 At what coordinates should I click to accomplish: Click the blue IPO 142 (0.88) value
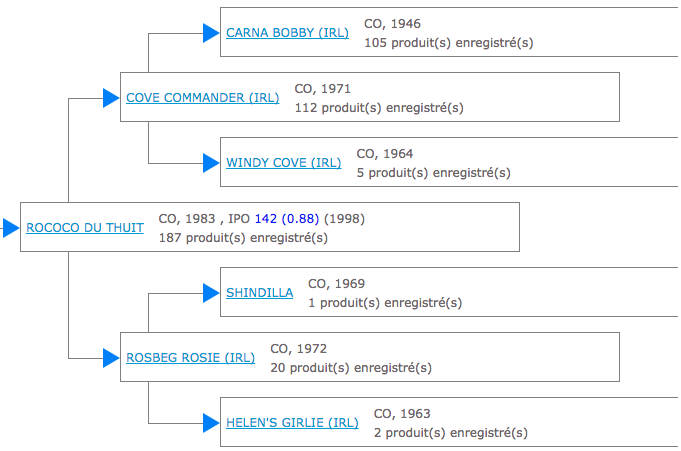click(287, 219)
